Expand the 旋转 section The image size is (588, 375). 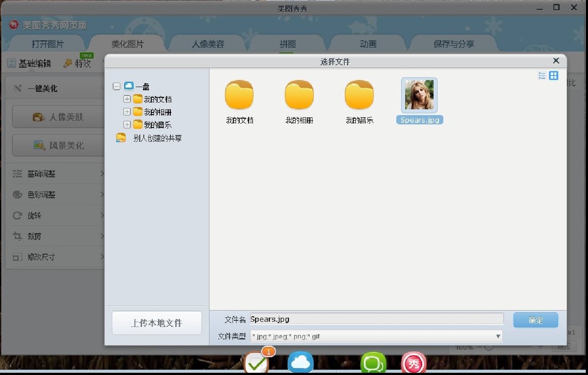click(58, 215)
